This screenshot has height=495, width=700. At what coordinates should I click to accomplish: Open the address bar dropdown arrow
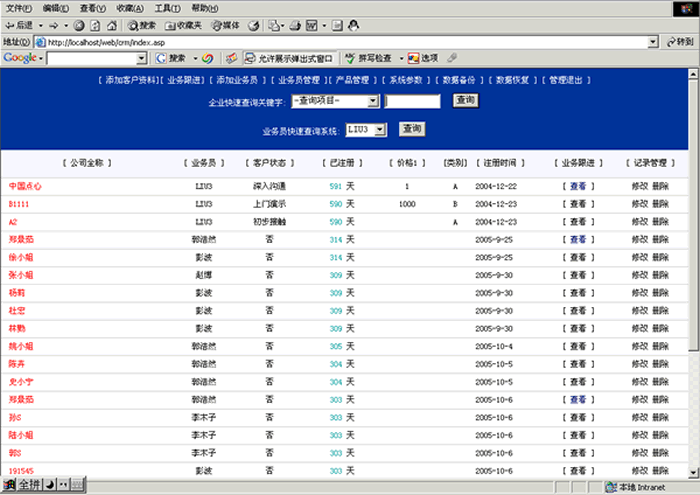coord(653,42)
